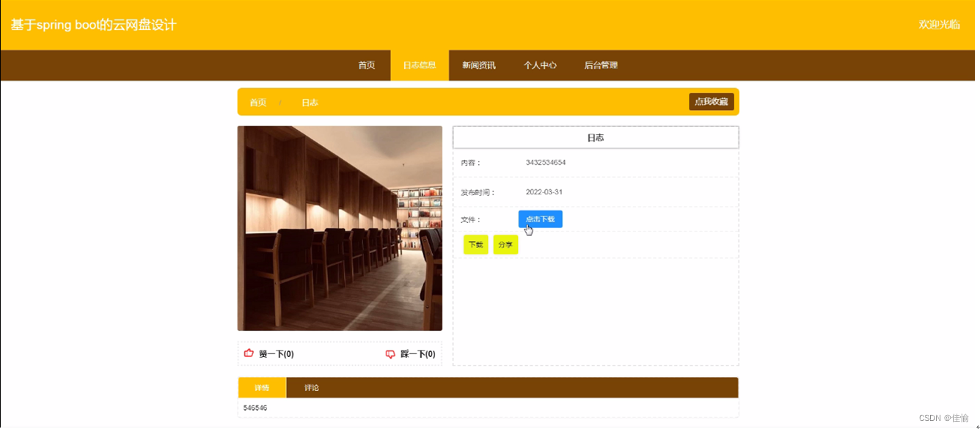Select the 日志信息 navigation tab
Image resolution: width=980 pixels, height=429 pixels.
(420, 65)
